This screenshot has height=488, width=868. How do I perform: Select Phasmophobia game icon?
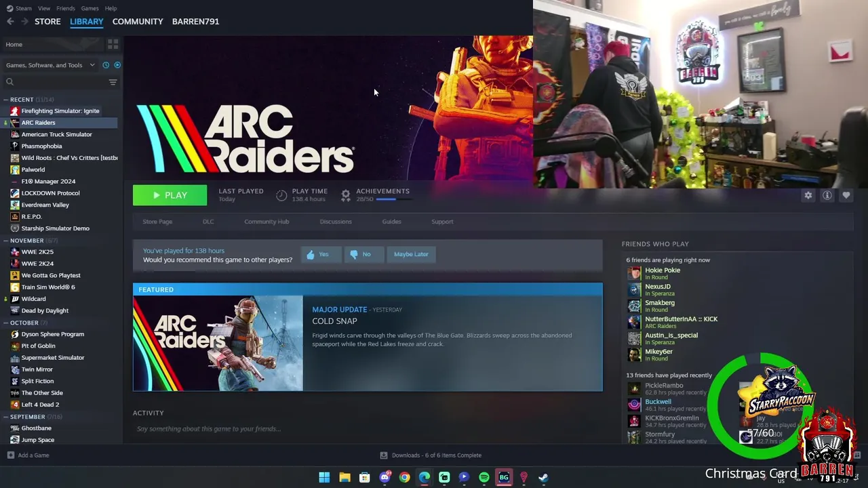click(15, 146)
